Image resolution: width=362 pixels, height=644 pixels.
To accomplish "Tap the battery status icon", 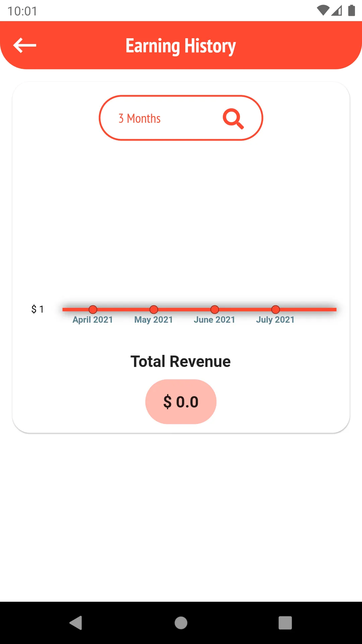I will tap(352, 10).
